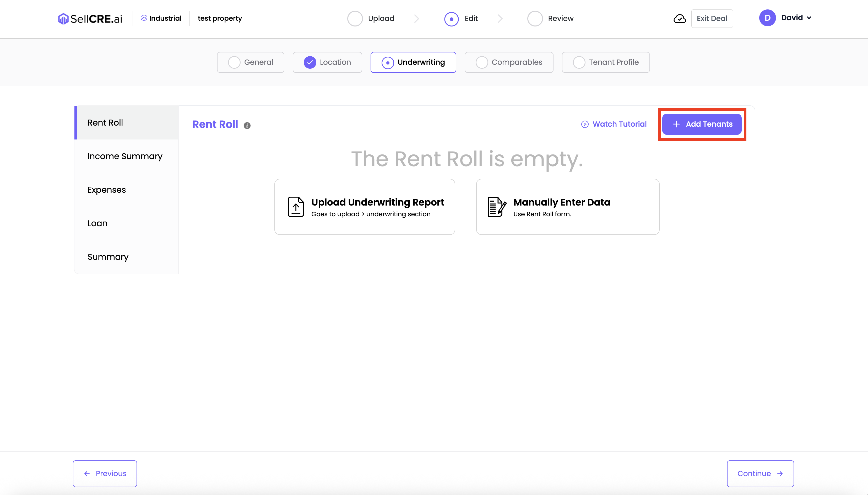The image size is (868, 495).
Task: Click the David profile avatar
Action: (767, 18)
